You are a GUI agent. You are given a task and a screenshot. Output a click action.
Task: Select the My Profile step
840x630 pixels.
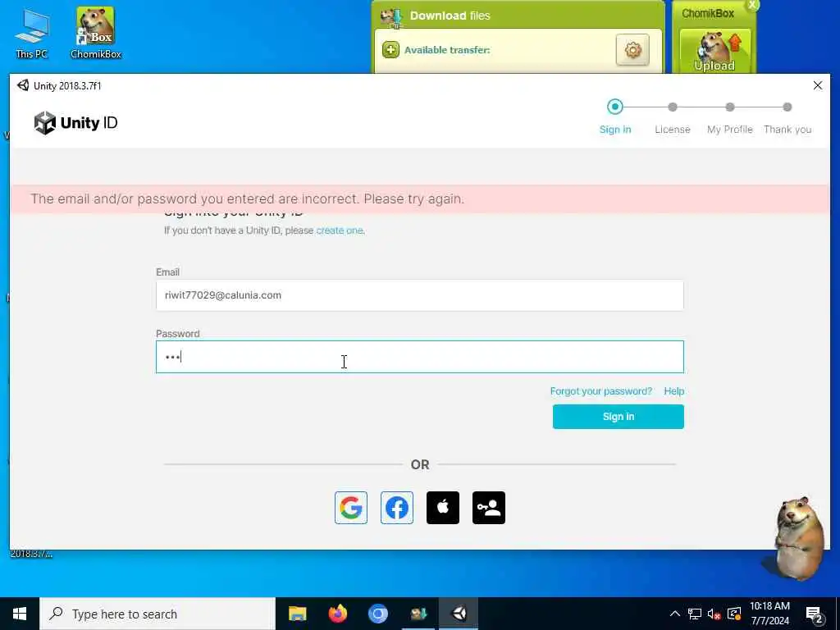pyautogui.click(x=729, y=119)
